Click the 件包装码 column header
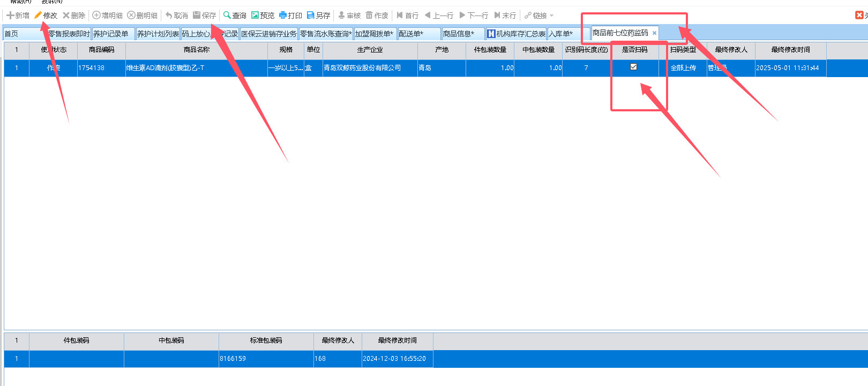 coord(77,340)
